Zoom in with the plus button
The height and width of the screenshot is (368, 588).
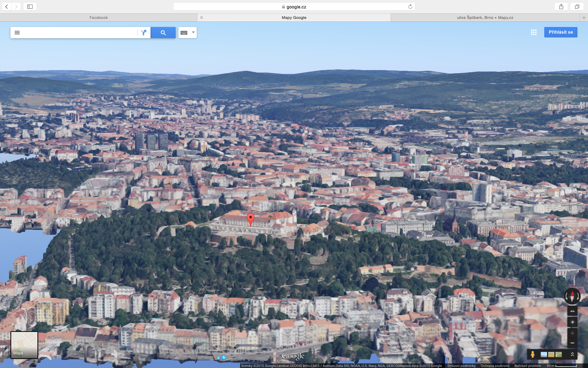pyautogui.click(x=572, y=333)
